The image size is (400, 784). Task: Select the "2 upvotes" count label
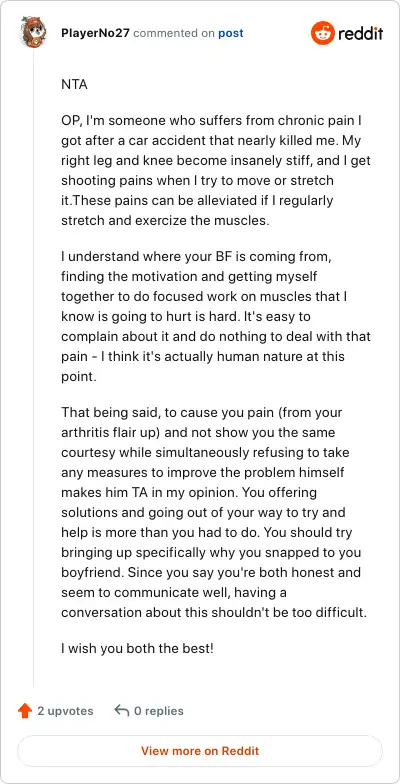(65, 711)
